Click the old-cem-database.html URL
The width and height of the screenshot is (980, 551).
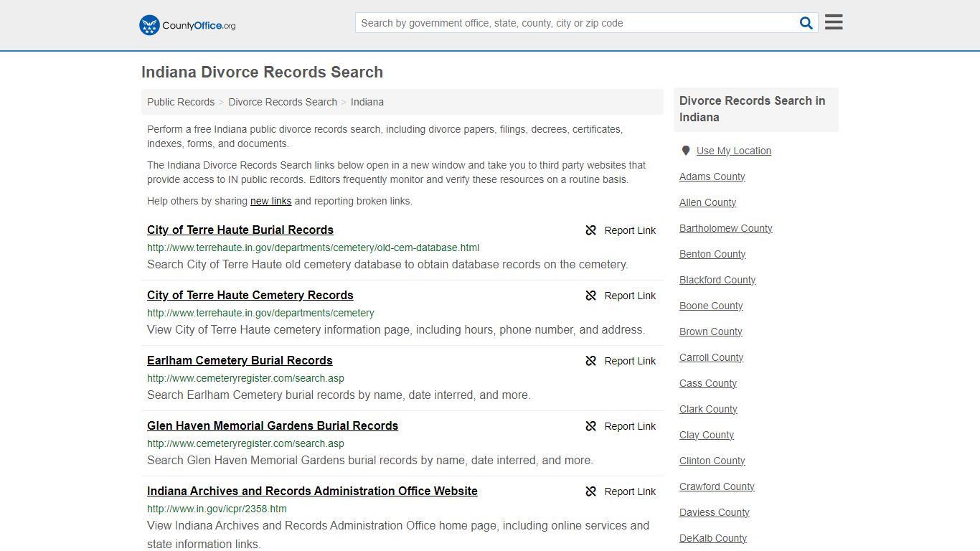[313, 248]
